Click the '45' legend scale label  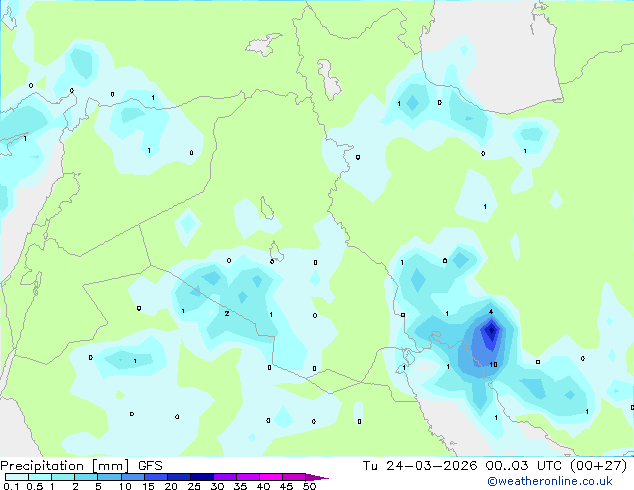[286, 486]
